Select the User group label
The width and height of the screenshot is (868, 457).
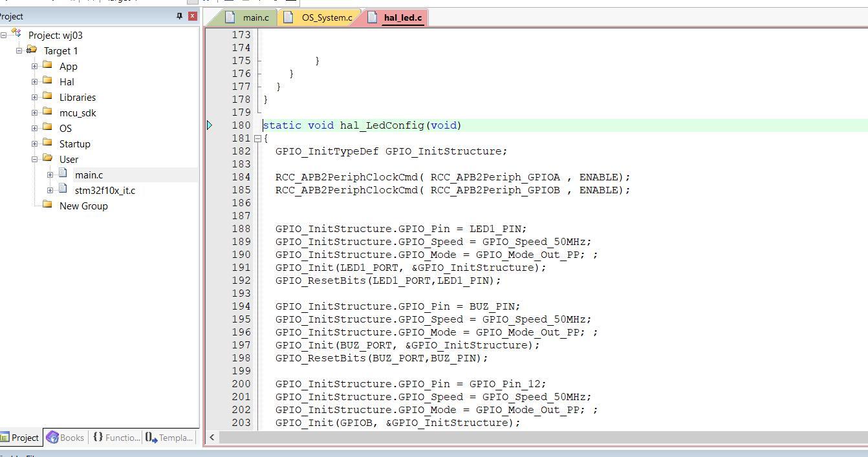tap(69, 159)
